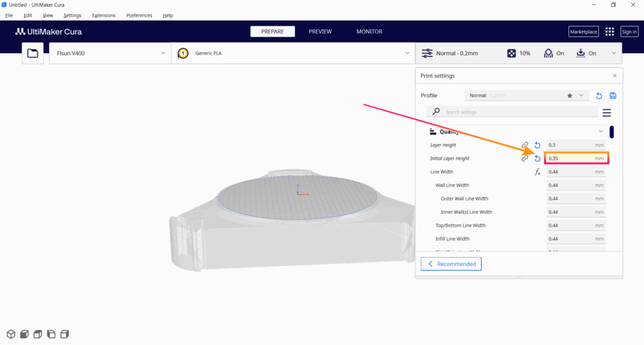Reset the Initial Layer Height value
The image size is (644, 345).
[x=537, y=158]
